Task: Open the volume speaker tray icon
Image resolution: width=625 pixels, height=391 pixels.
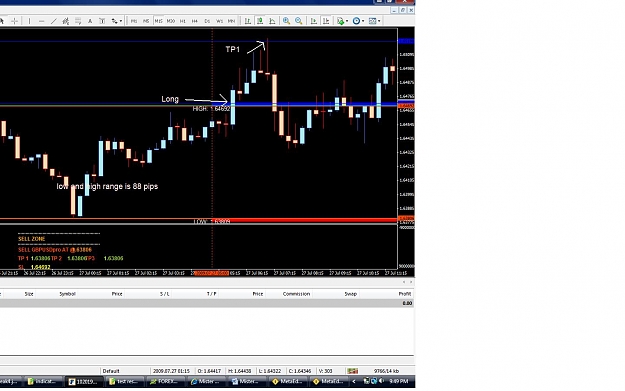Action: pos(381,381)
